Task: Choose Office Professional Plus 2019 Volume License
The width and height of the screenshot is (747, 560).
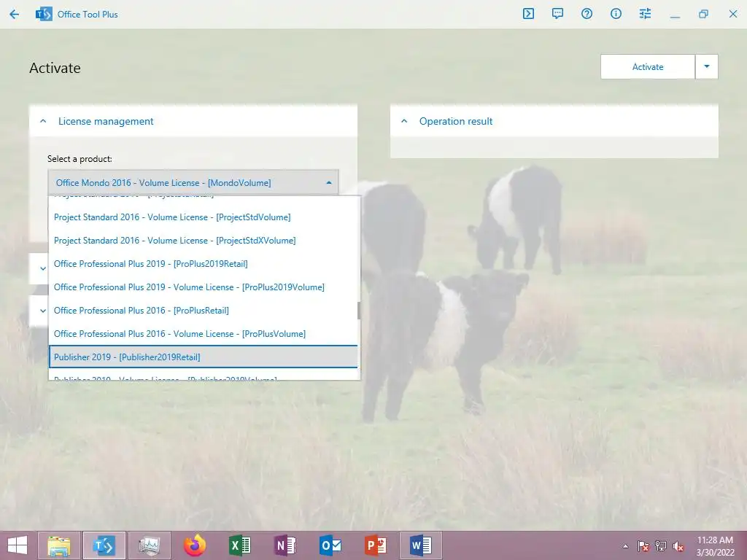Action: [x=203, y=287]
